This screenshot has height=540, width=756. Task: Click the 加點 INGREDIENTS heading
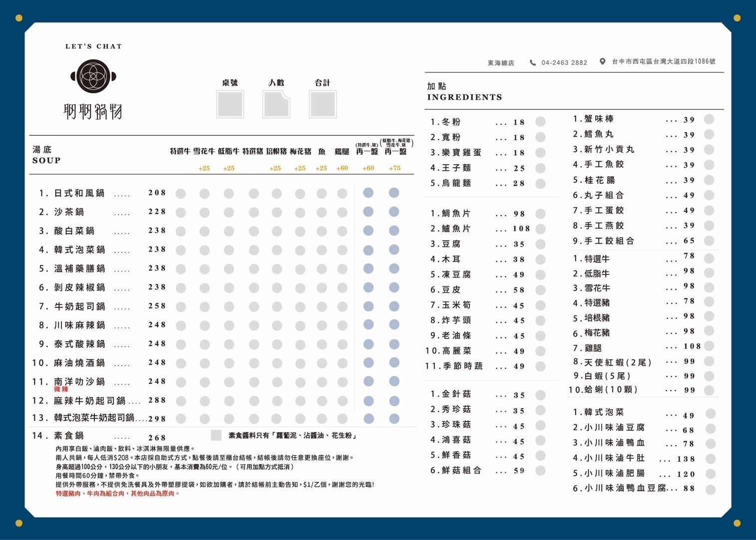[464, 92]
